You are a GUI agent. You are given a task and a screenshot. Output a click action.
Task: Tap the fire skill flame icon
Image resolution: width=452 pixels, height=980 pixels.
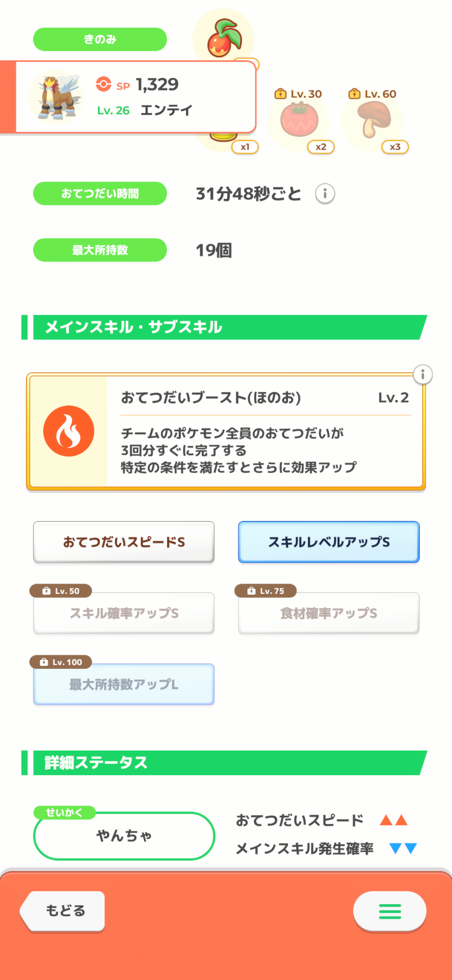pyautogui.click(x=69, y=431)
